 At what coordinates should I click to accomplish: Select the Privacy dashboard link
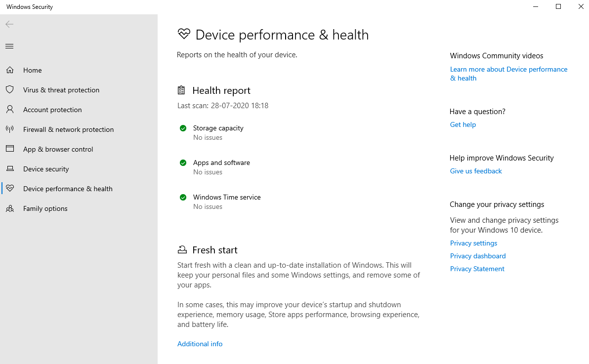click(477, 255)
